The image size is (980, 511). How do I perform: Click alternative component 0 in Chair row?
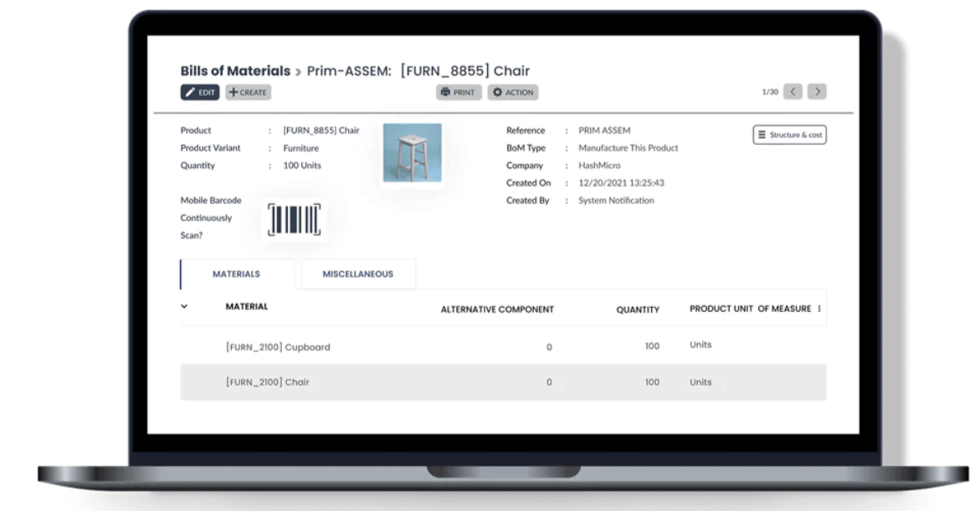pyautogui.click(x=549, y=382)
